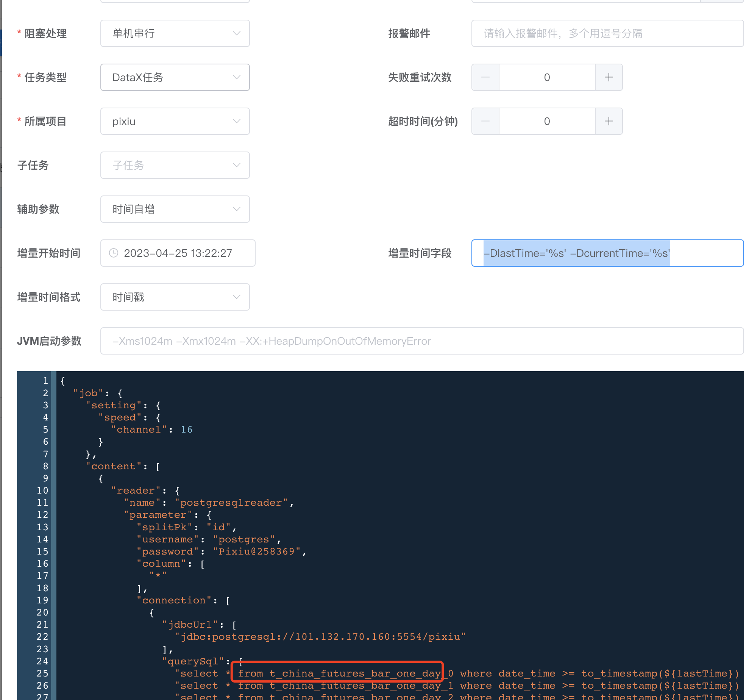This screenshot has width=749, height=700.
Task: Open the 阻塞处理 dropdown showing 单机串行
Action: (x=175, y=33)
